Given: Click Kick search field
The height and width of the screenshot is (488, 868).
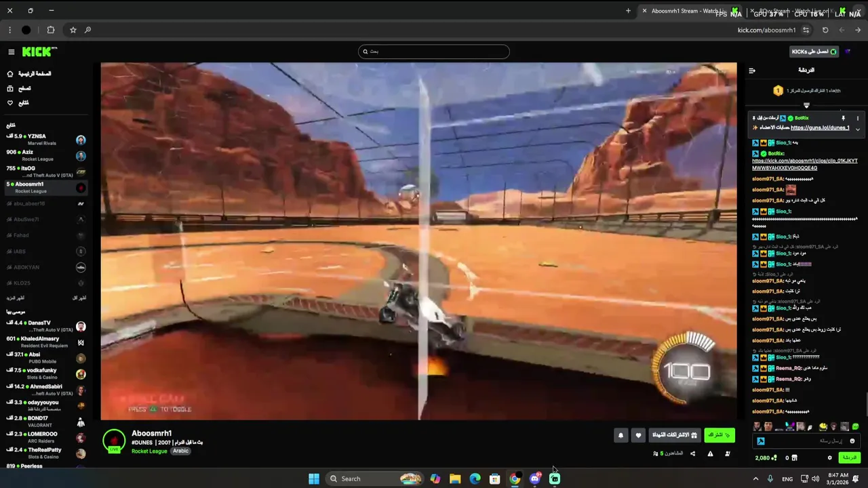Looking at the screenshot, I should coord(433,52).
